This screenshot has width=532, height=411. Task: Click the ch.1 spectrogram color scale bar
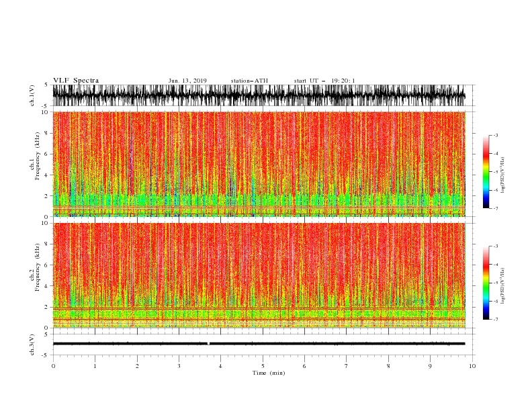(486, 172)
